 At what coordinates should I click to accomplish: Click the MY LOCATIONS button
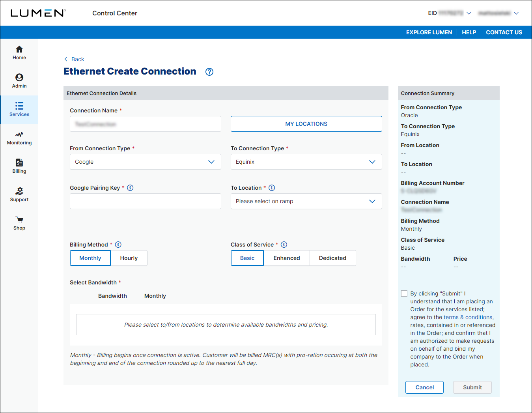point(306,124)
